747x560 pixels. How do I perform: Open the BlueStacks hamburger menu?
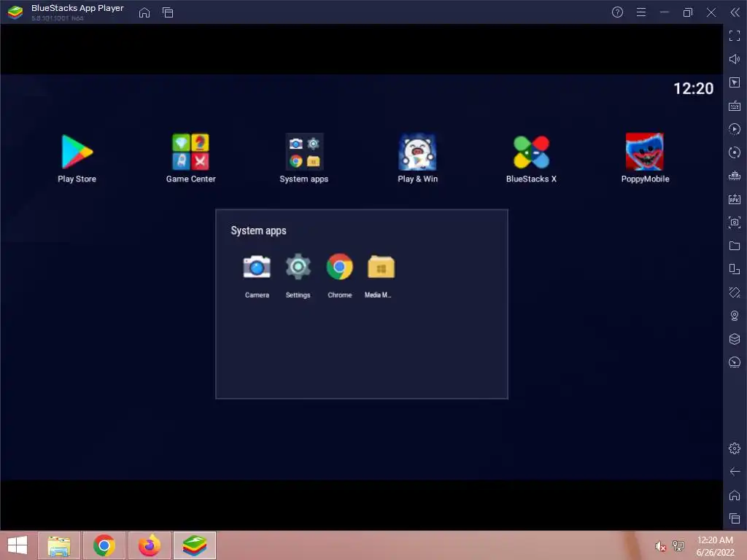[641, 12]
